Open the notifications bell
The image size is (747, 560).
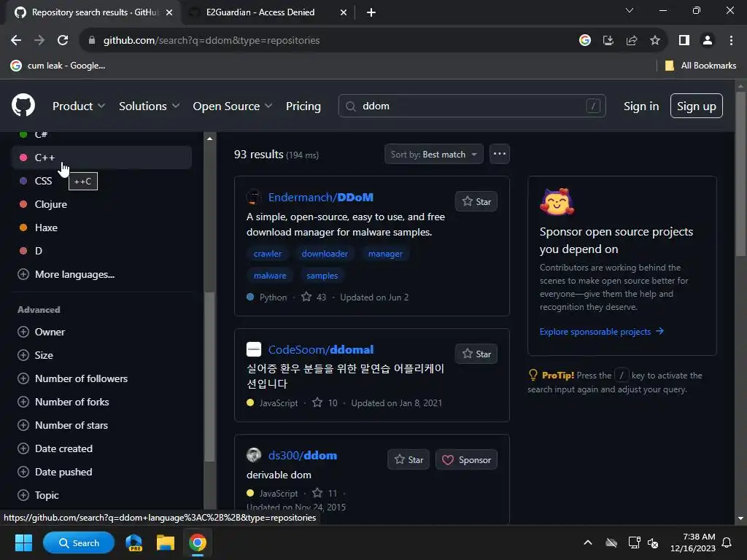point(727,542)
